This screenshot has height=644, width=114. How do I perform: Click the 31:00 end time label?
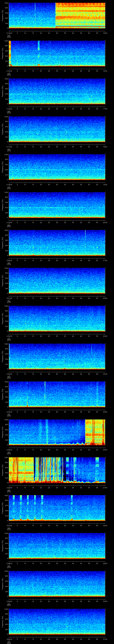pos(105,639)
